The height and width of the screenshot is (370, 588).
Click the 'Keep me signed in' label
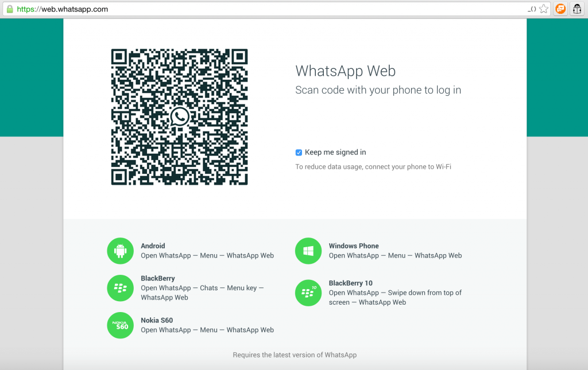335,153
